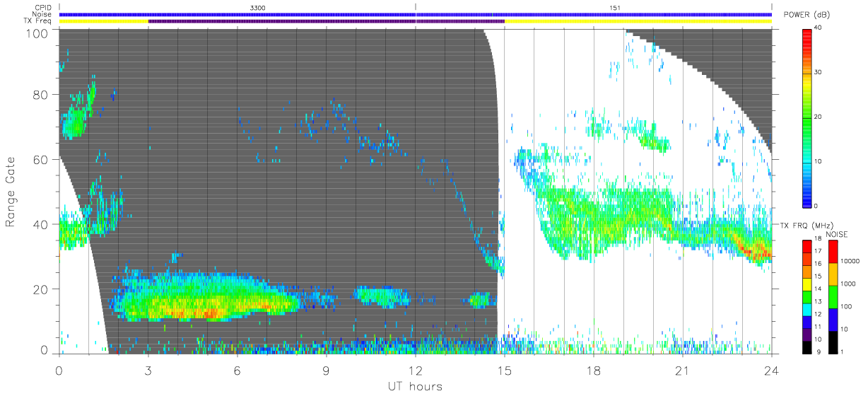Click the power color bar scale

(x=807, y=117)
